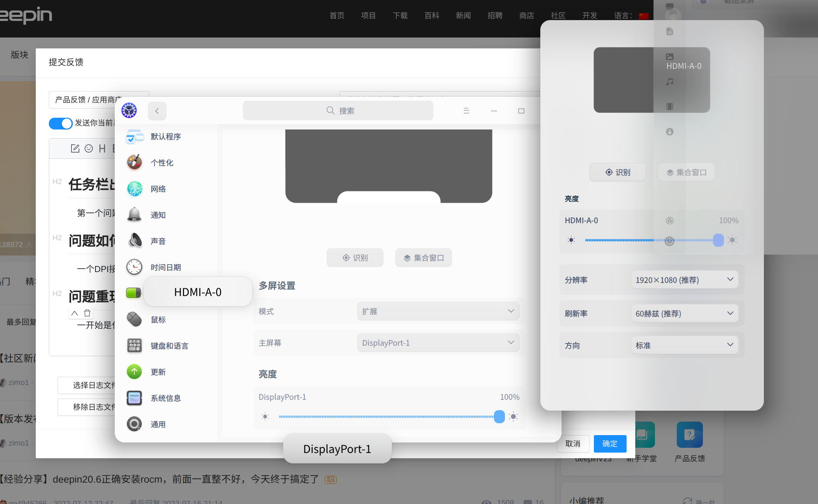Adjust the DisplayPort-1 brightness slider
Image resolution: width=818 pixels, height=504 pixels.
499,417
